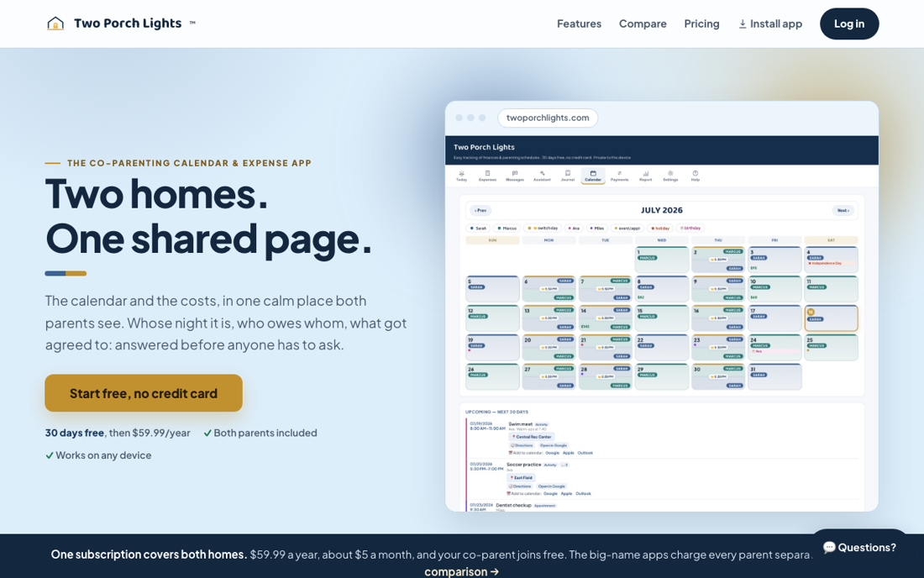Toggle the Ava legend filter chip

point(574,228)
